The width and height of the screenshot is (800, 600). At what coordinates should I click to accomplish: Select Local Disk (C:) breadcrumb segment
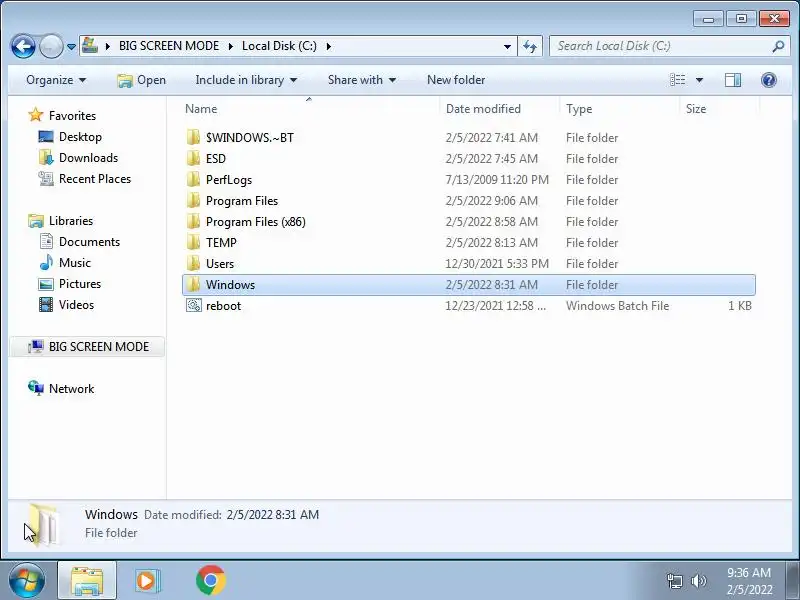pyautogui.click(x=279, y=46)
